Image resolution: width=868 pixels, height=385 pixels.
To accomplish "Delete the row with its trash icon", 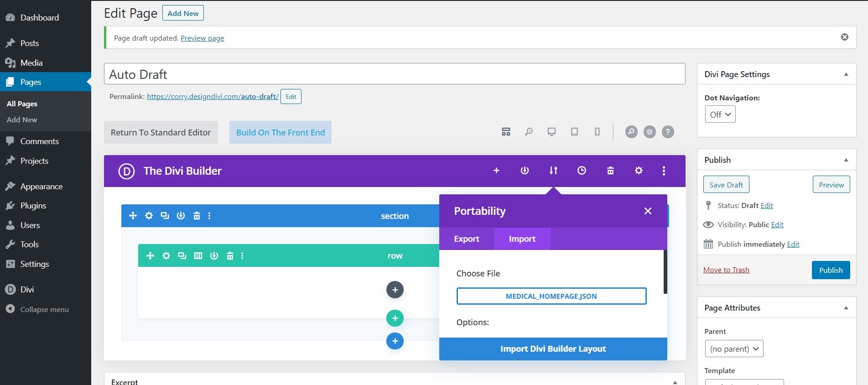I will tap(230, 256).
